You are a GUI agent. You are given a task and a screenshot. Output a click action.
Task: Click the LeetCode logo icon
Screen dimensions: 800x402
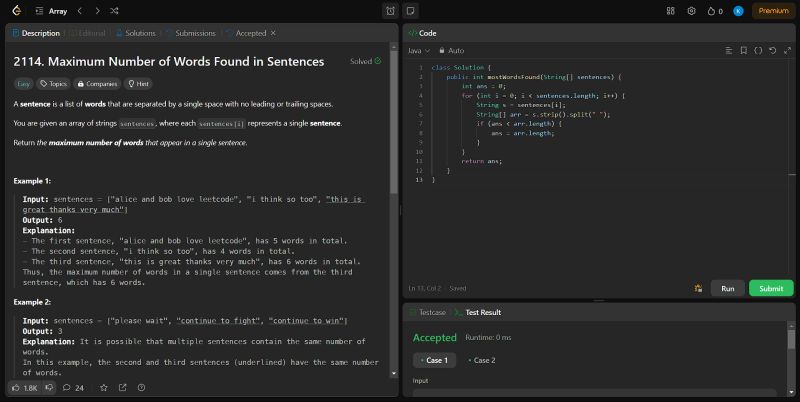tap(15, 11)
